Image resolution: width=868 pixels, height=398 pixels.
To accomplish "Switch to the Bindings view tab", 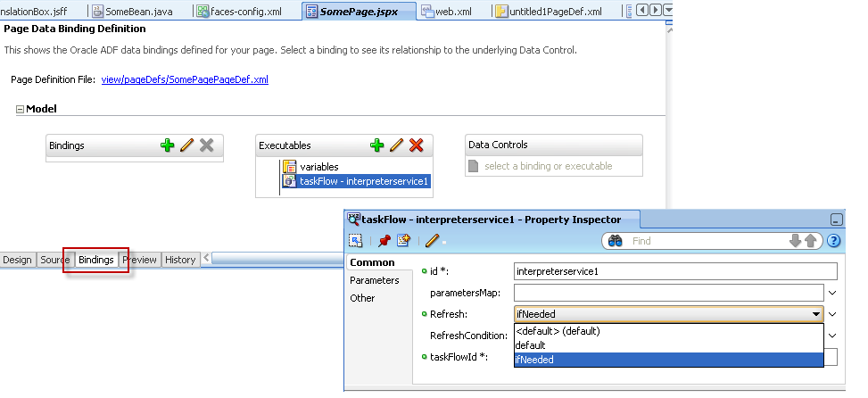I will coord(96,260).
